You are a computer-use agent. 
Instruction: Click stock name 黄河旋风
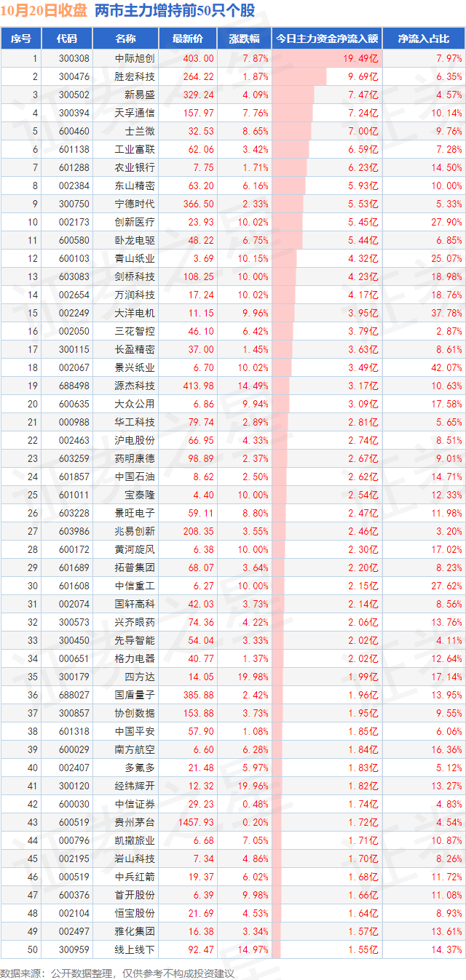[x=135, y=549]
